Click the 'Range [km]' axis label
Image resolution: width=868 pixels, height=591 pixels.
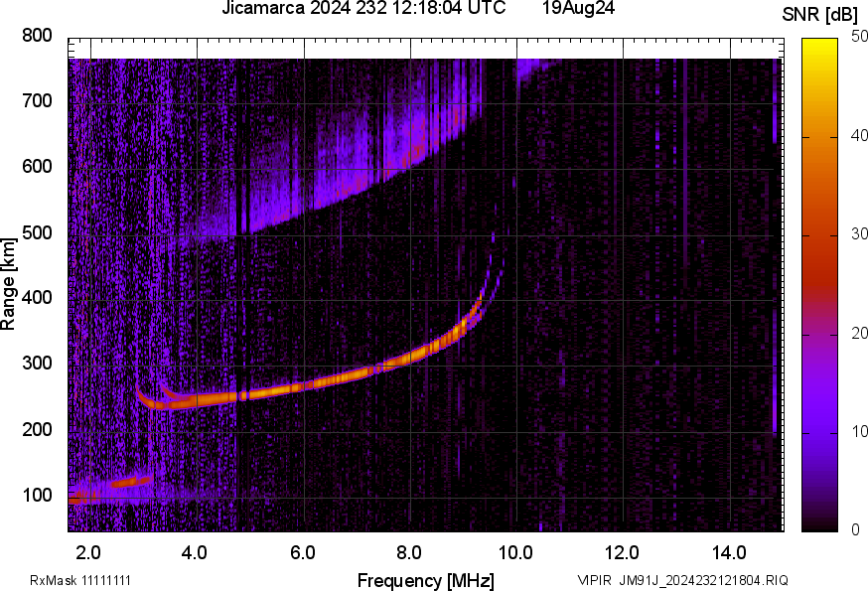click(x=8, y=284)
